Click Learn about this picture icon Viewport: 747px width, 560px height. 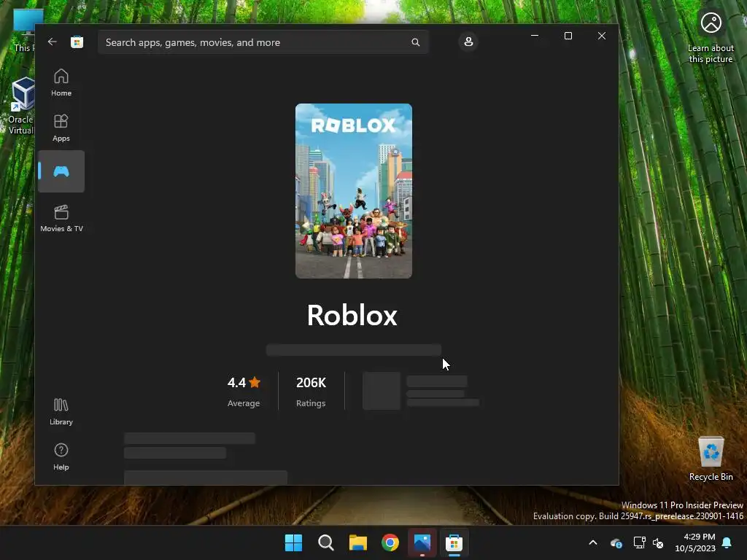tap(711, 36)
